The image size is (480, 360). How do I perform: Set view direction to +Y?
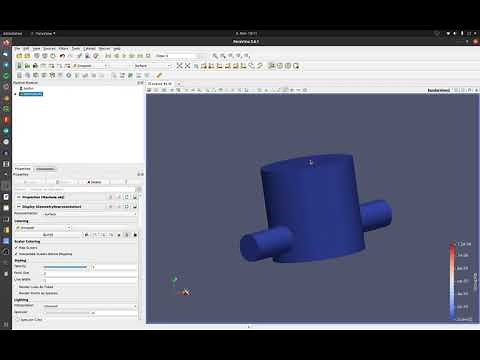220,66
